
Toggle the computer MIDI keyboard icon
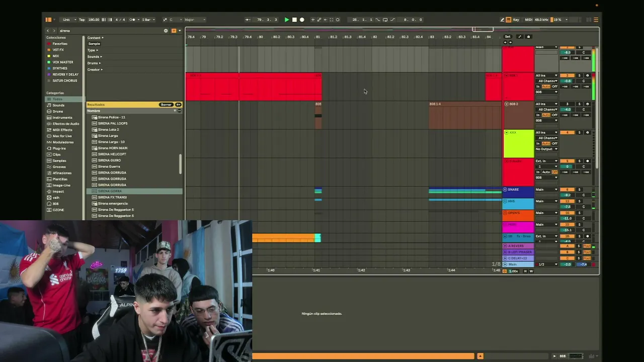[509, 20]
